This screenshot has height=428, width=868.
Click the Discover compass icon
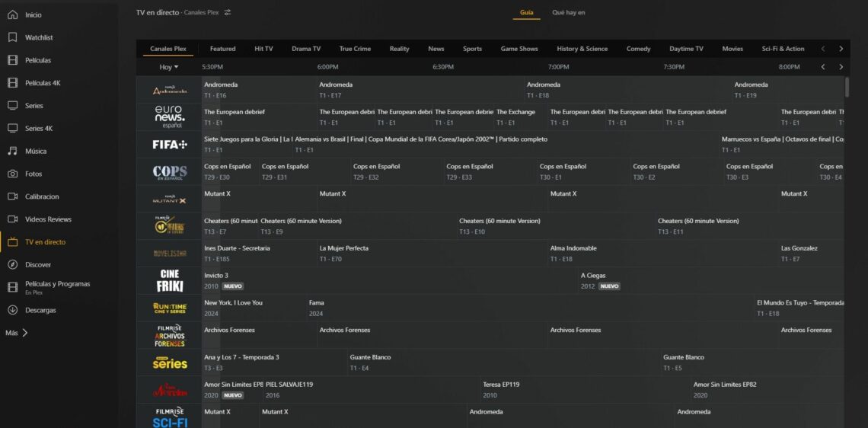click(12, 265)
